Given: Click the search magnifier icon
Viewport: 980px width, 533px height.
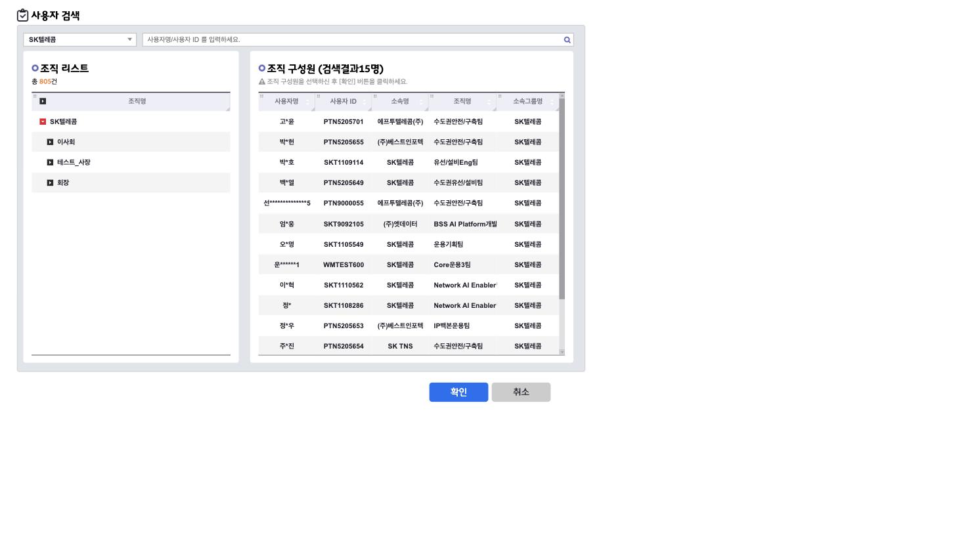Looking at the screenshot, I should pos(567,40).
